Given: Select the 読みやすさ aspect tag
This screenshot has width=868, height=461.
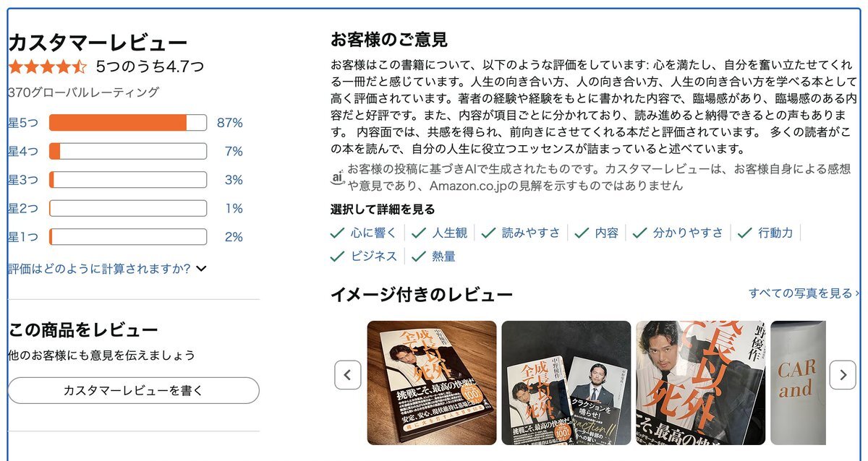Looking at the screenshot, I should (x=521, y=233).
